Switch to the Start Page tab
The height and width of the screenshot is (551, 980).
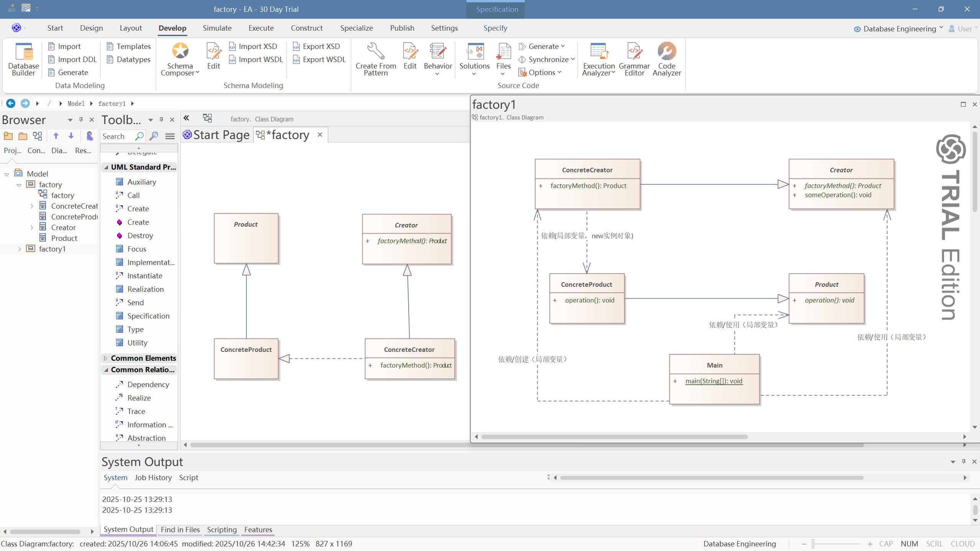216,135
